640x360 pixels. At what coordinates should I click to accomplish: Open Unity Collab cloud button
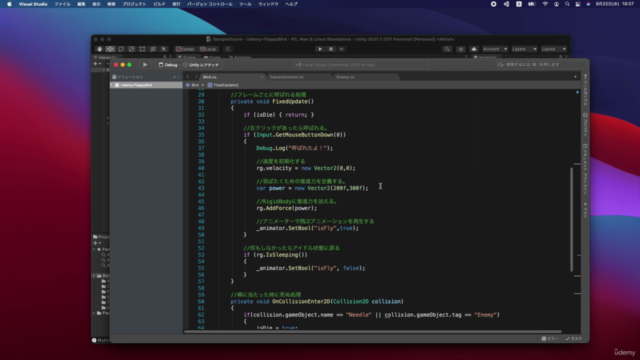coord(473,49)
